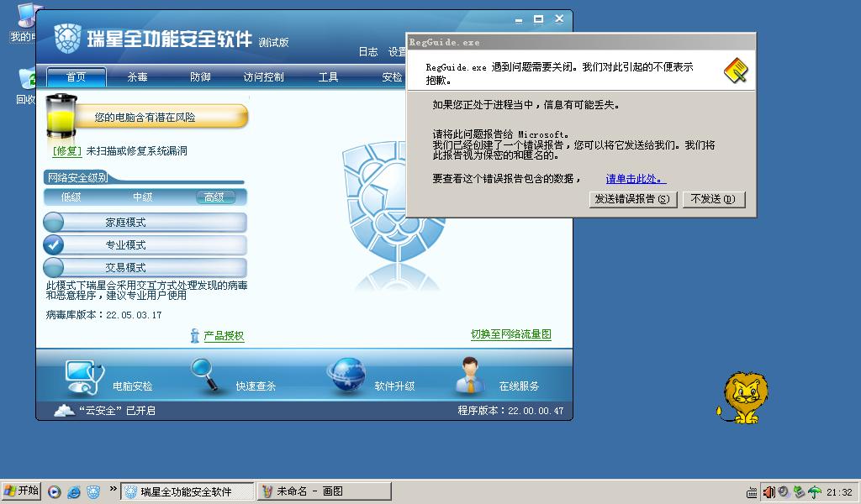Select 家庭模式 home mode option
The width and height of the screenshot is (861, 504).
[x=145, y=222]
